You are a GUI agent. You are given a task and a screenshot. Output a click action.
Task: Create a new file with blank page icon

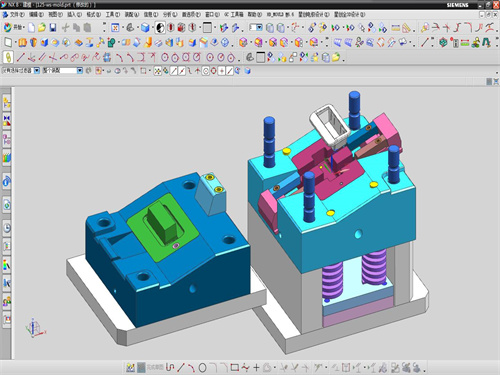coord(31,28)
